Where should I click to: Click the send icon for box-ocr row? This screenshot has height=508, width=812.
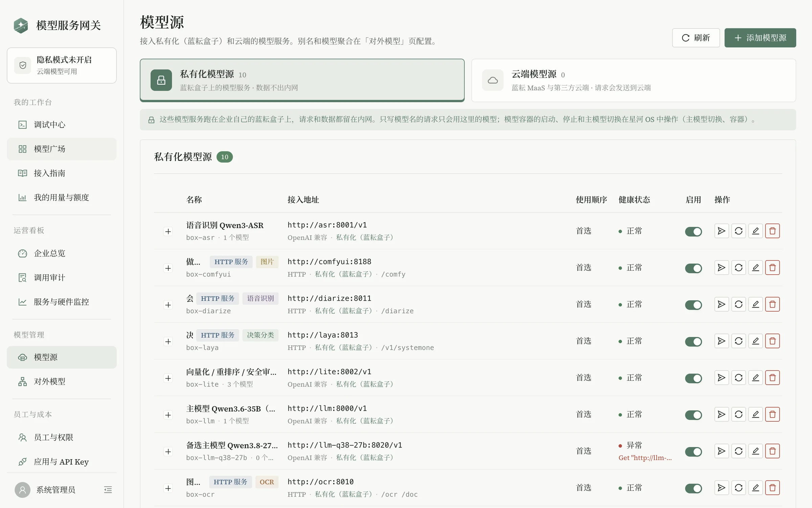coord(721,487)
